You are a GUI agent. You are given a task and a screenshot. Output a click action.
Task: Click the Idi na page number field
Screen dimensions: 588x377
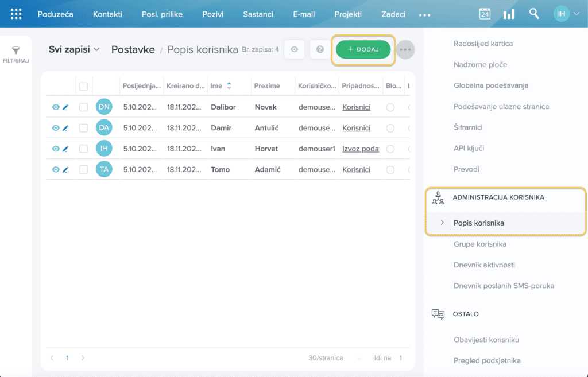tap(400, 358)
